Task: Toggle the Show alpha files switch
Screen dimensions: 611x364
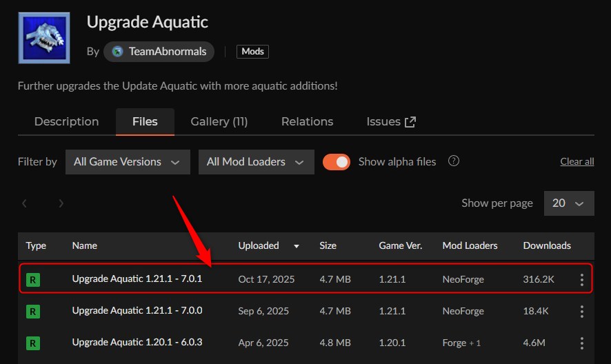Action: pyautogui.click(x=337, y=162)
